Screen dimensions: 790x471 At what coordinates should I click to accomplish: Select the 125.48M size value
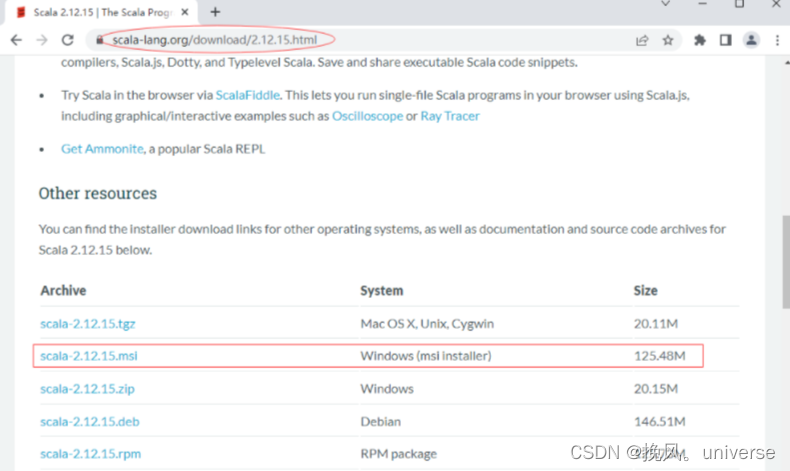coord(660,356)
